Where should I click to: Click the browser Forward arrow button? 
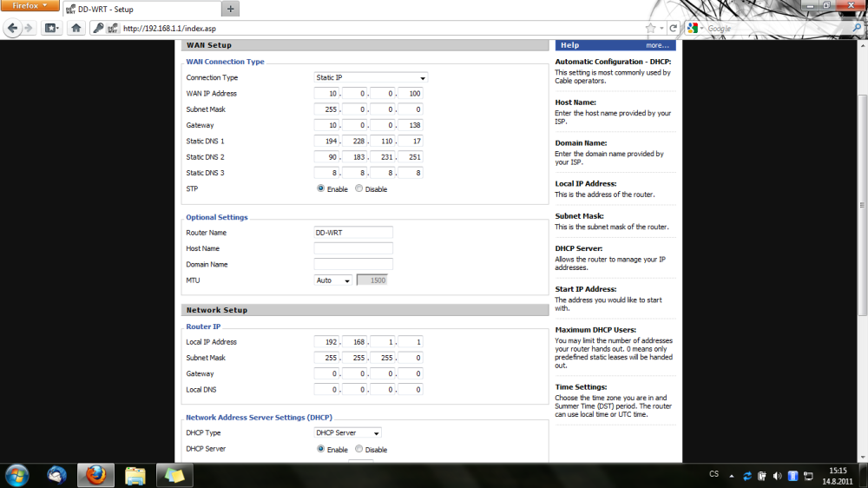click(29, 28)
